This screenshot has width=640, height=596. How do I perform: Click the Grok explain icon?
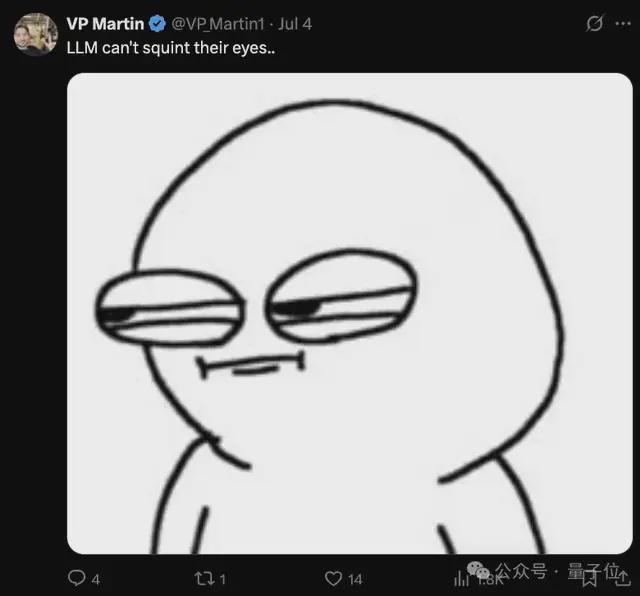coord(594,23)
